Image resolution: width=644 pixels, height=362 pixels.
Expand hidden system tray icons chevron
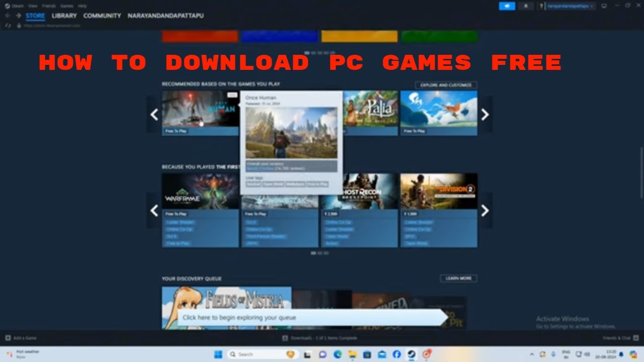pos(531,354)
